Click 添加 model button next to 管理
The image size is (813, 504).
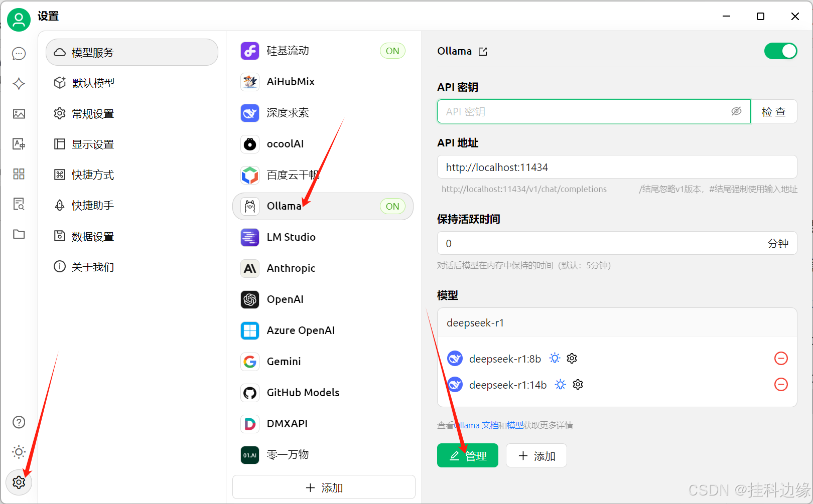coord(536,455)
